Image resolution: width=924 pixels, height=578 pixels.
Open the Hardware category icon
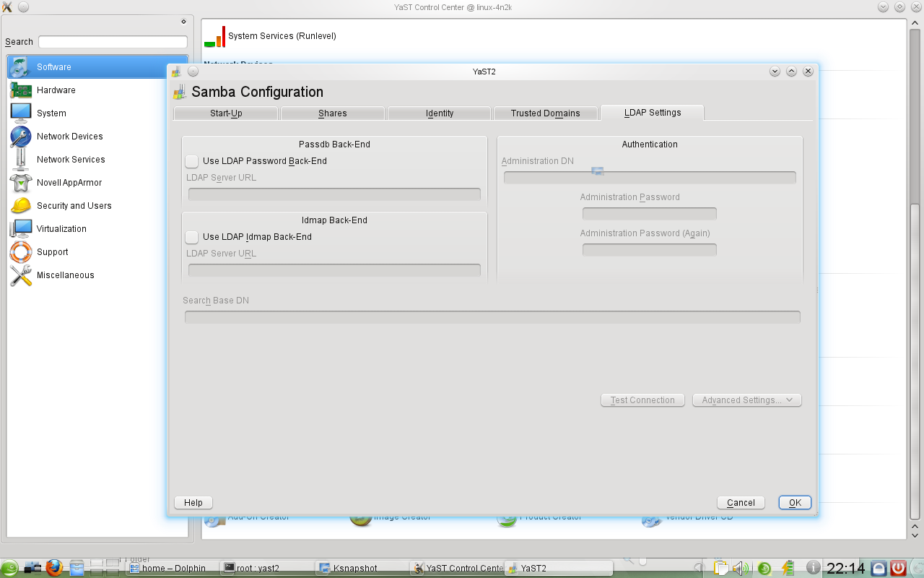click(20, 90)
